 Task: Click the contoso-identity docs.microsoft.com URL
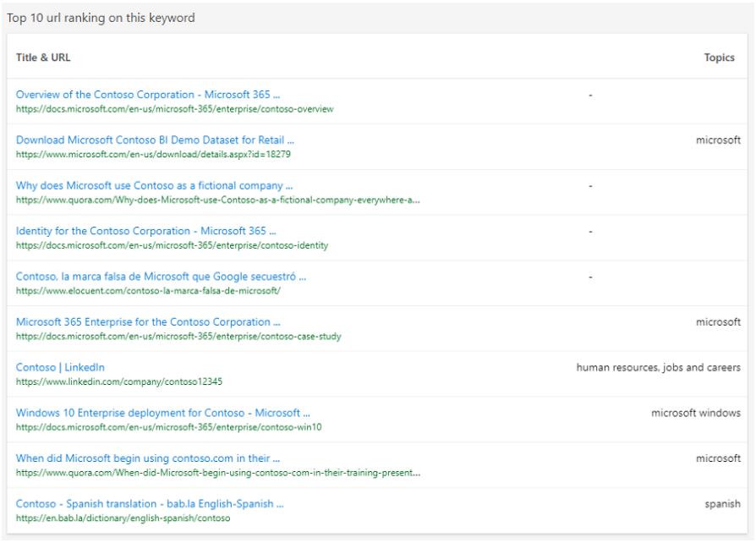[x=173, y=245]
